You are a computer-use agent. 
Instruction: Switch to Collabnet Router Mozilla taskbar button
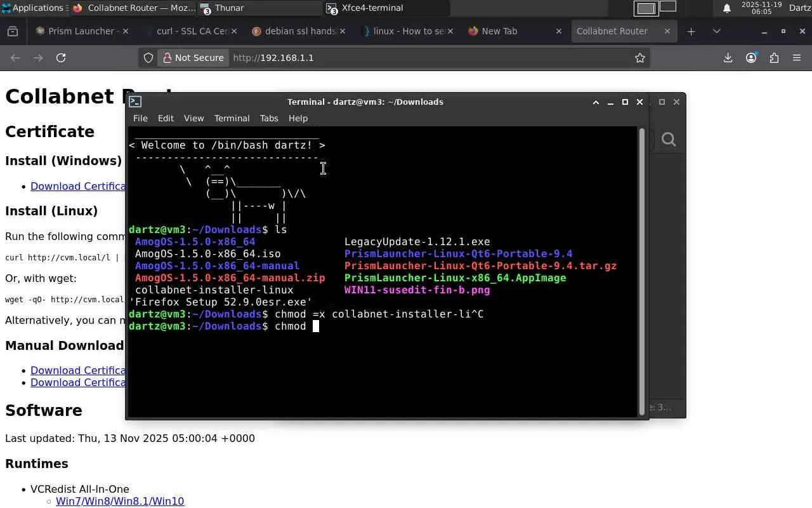(133, 8)
